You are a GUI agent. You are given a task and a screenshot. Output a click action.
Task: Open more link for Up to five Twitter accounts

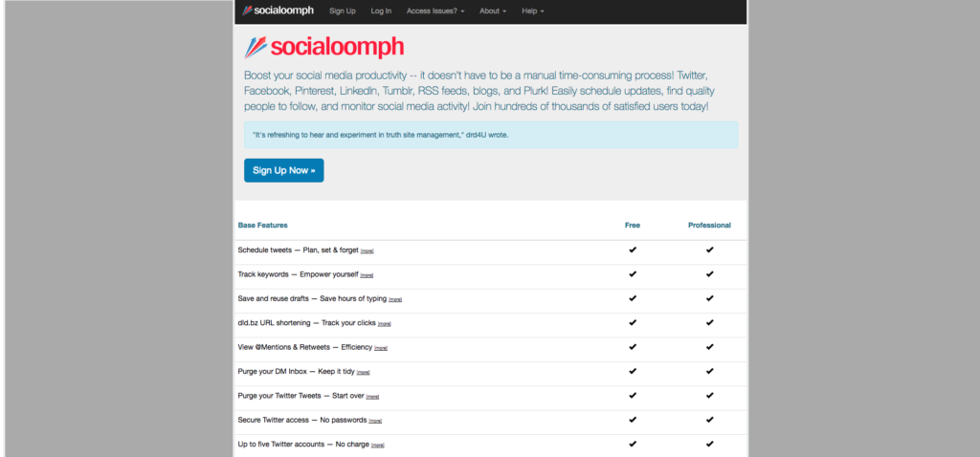coord(377,446)
